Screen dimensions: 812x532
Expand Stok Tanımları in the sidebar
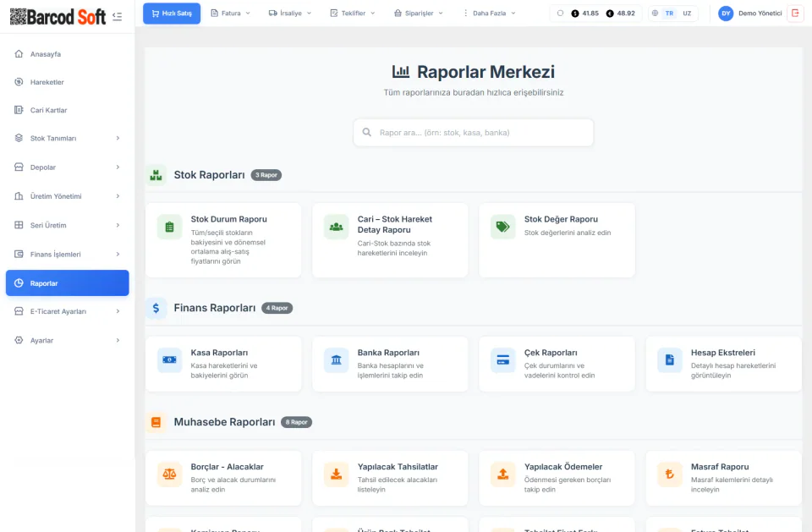(68, 139)
